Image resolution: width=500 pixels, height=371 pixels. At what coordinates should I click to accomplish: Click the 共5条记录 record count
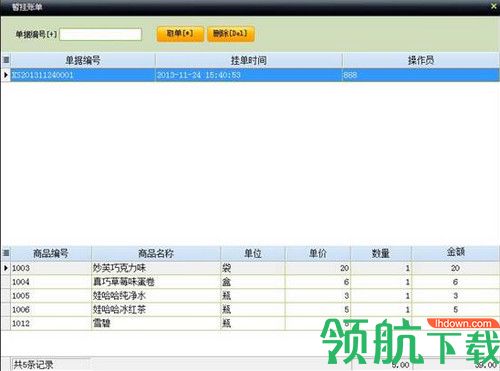click(x=33, y=365)
